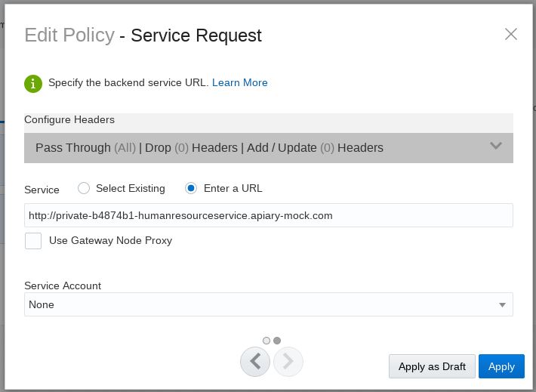536x392 pixels.
Task: Select the Enter a URL radio button
Action: tap(192, 188)
